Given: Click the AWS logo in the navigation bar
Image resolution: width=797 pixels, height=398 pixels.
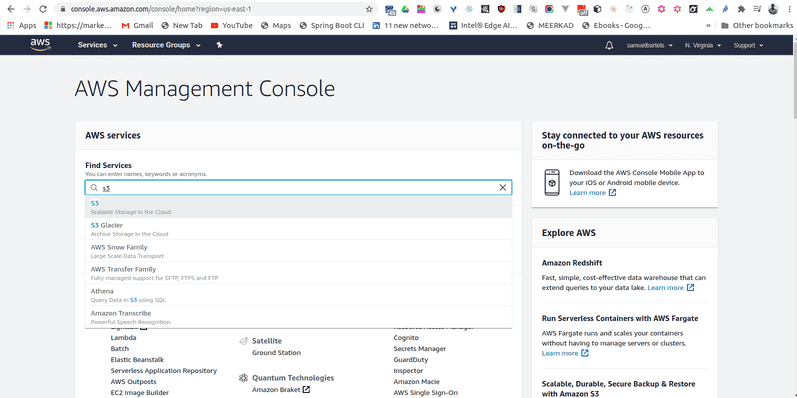Looking at the screenshot, I should coord(40,45).
